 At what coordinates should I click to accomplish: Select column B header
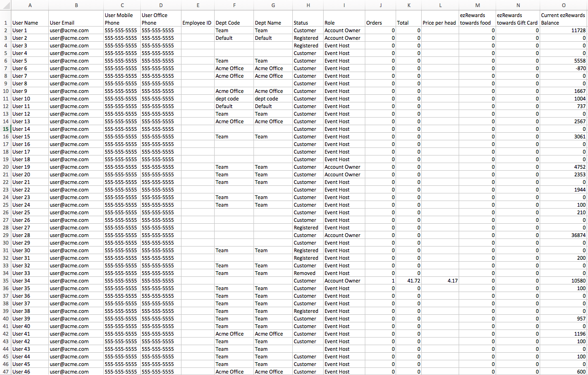(76, 5)
